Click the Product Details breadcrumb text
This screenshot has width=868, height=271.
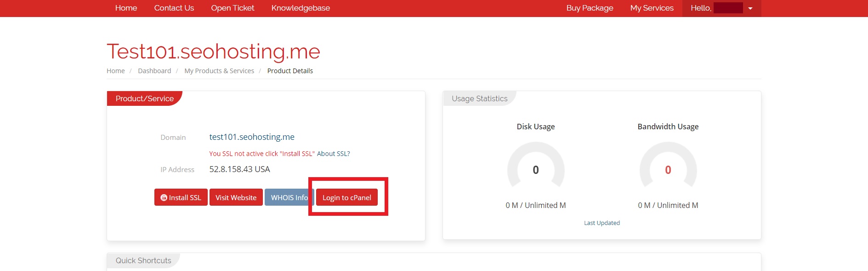[290, 71]
